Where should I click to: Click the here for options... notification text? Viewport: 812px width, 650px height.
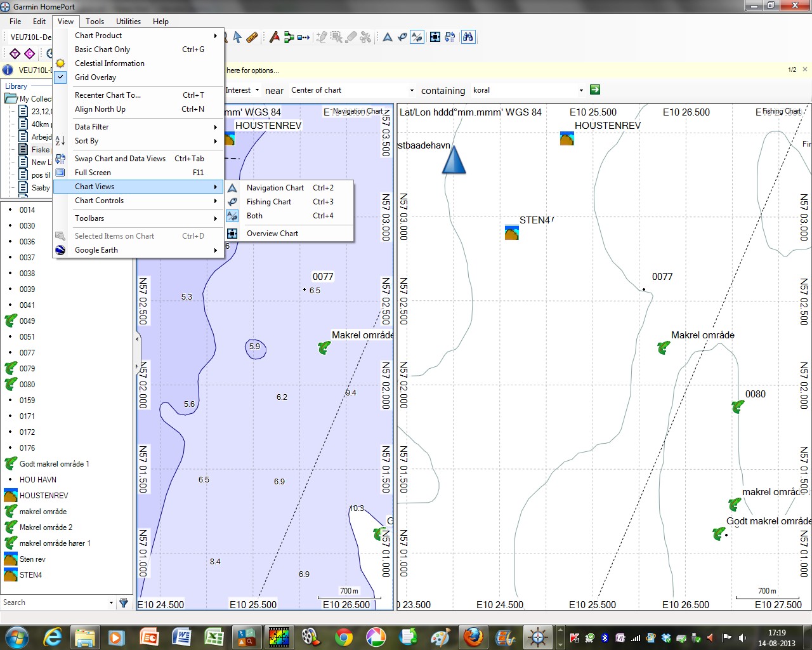click(252, 70)
